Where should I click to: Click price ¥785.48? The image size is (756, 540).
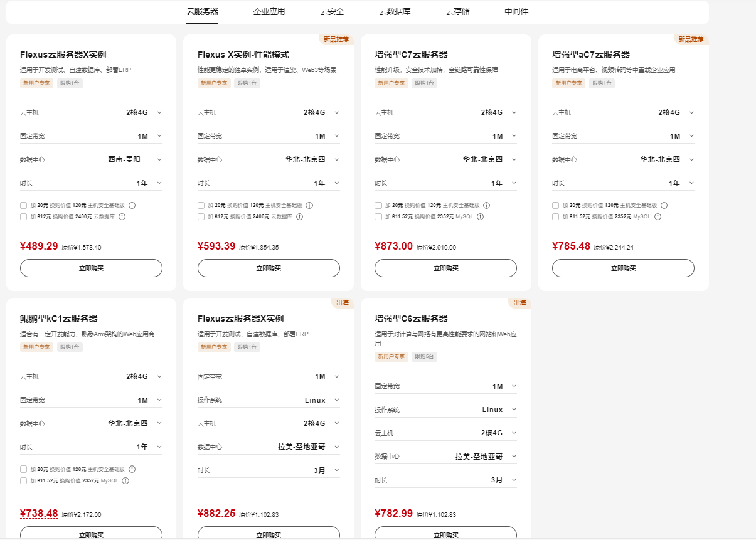coord(572,246)
